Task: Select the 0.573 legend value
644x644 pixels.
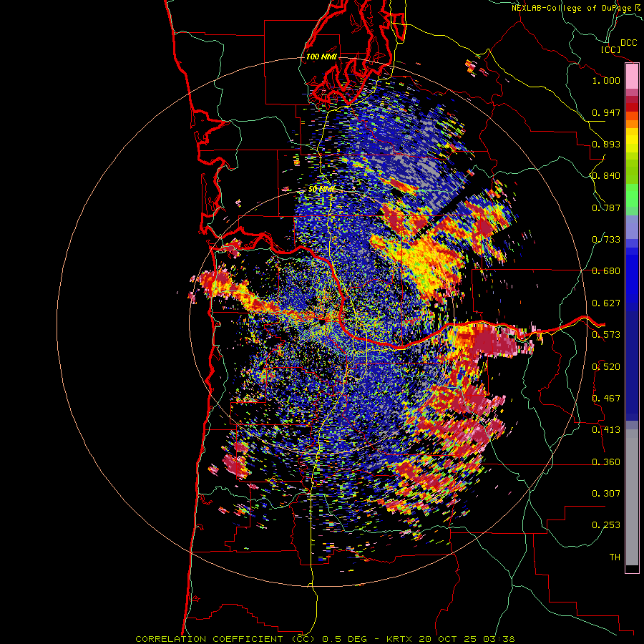Action: point(606,335)
